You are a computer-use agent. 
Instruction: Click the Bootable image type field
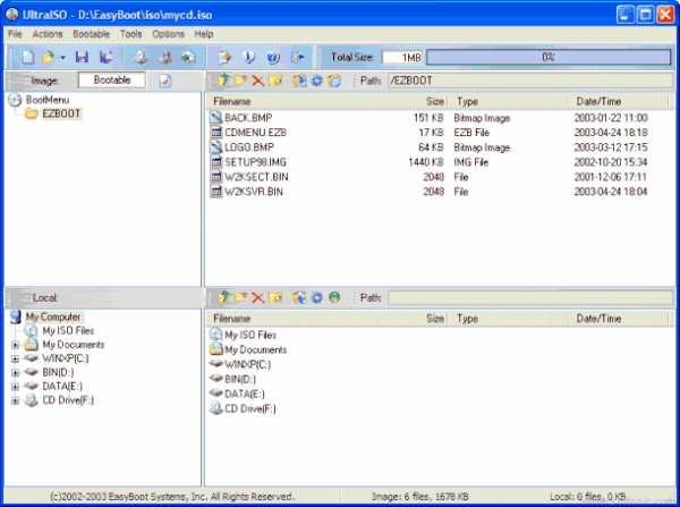112,80
